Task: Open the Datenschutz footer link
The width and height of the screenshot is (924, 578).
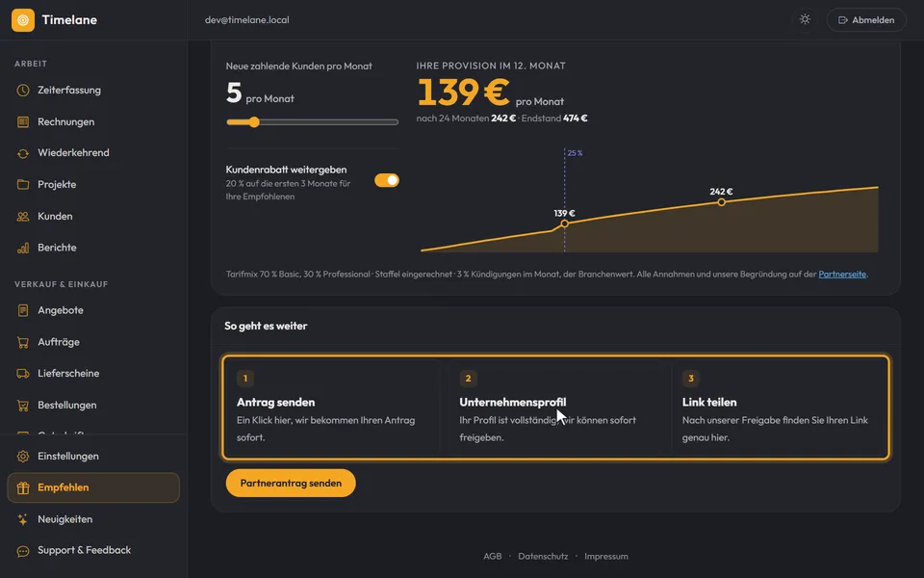Action: 543,556
